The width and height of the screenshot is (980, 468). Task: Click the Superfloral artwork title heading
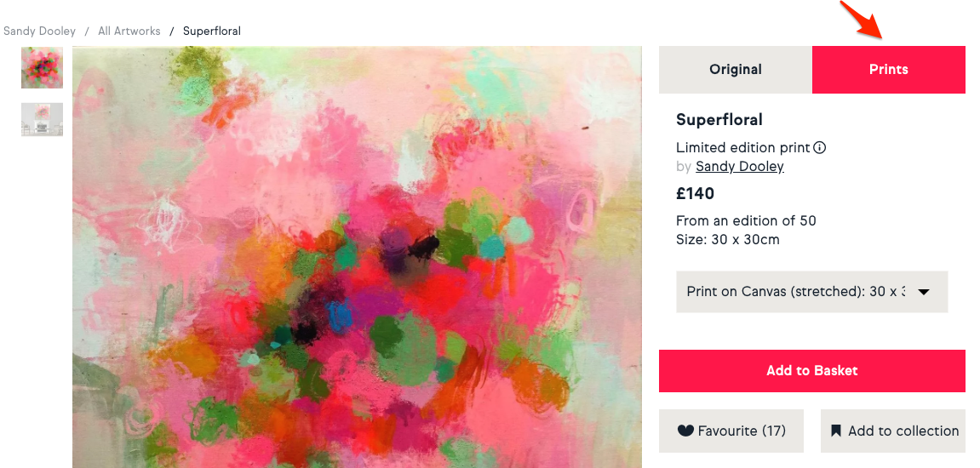719,120
